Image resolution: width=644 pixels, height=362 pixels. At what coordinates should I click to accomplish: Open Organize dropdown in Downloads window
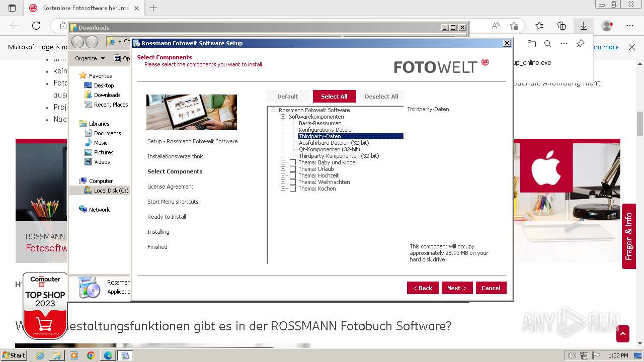90,58
